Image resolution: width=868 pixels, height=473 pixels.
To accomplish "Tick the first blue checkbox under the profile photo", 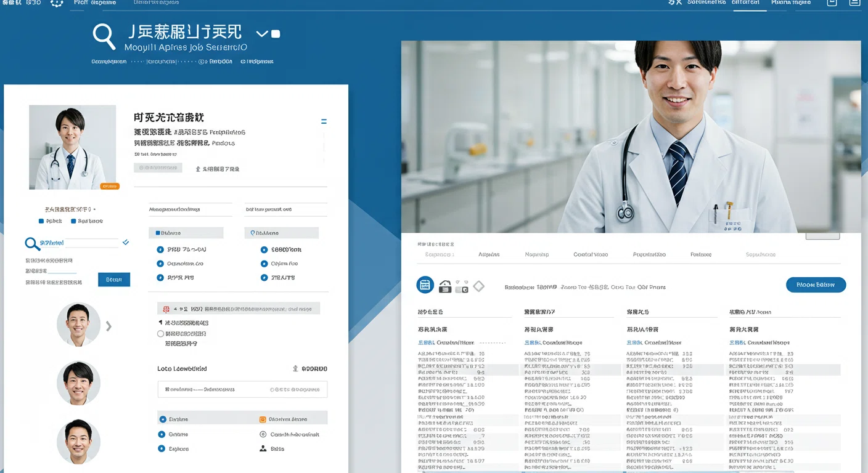I will pos(41,221).
